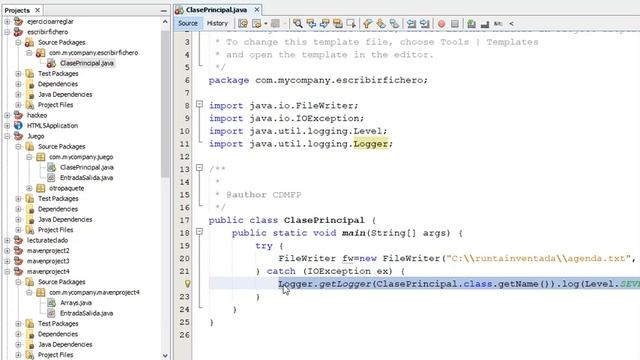Image resolution: width=640 pixels, height=360 pixels.
Task: Click the Last Edit toolbar icon
Action: (243, 24)
